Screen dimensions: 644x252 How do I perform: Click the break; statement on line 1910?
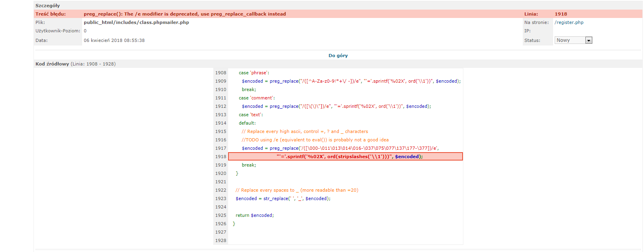pos(249,89)
